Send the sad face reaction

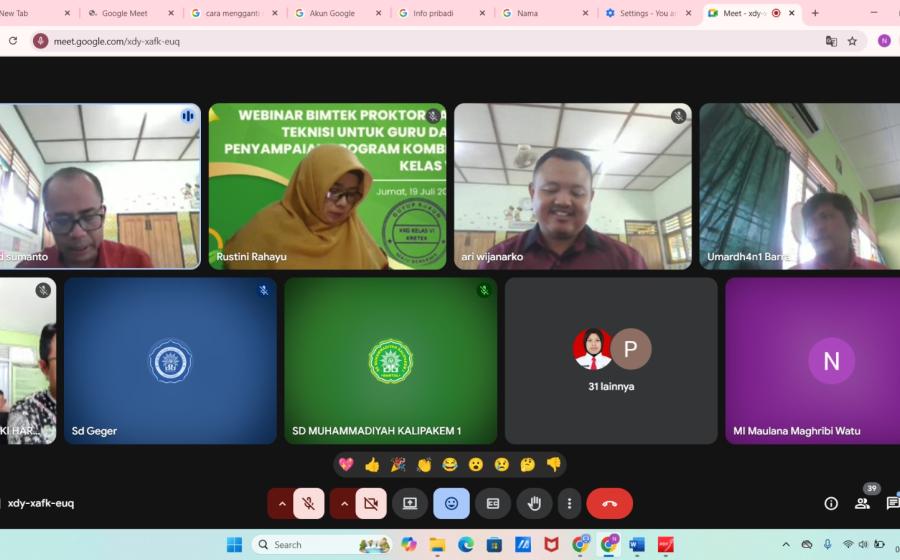501,464
